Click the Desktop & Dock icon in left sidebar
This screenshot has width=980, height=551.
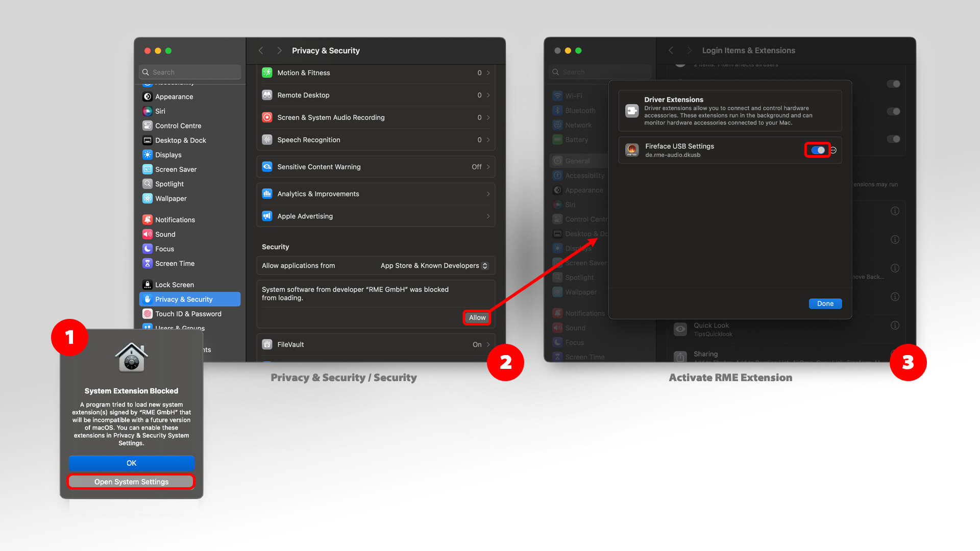[148, 140]
